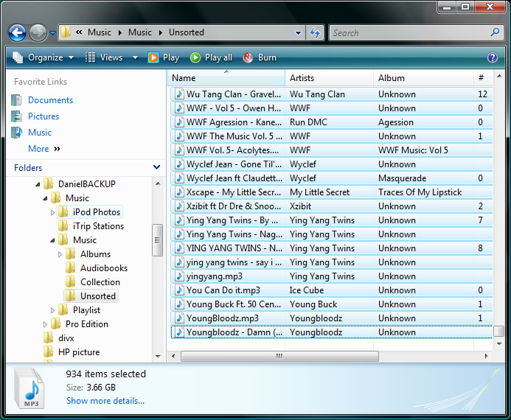Click Show more details link
Screen dimensions: 511x420
pyautogui.click(x=105, y=401)
